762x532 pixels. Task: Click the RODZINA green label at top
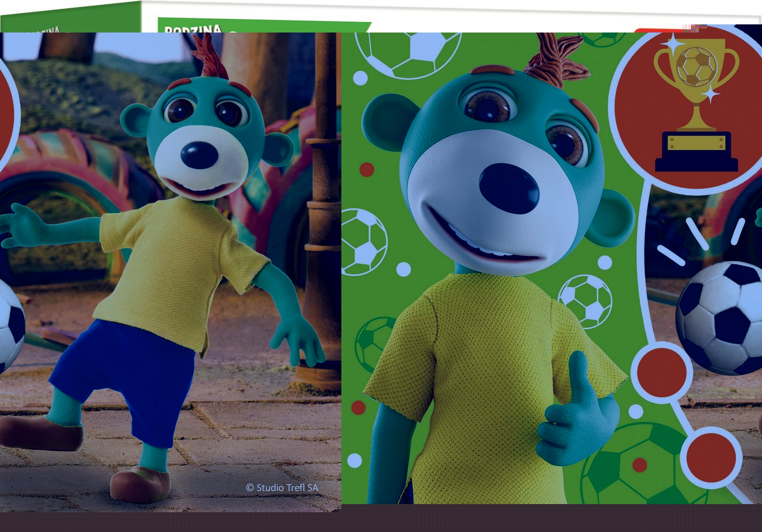pyautogui.click(x=193, y=27)
